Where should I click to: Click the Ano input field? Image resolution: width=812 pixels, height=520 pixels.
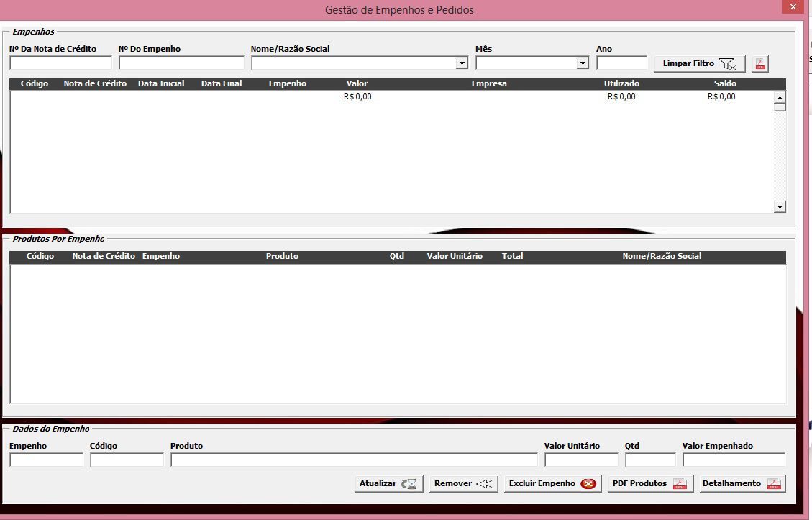[x=621, y=63]
